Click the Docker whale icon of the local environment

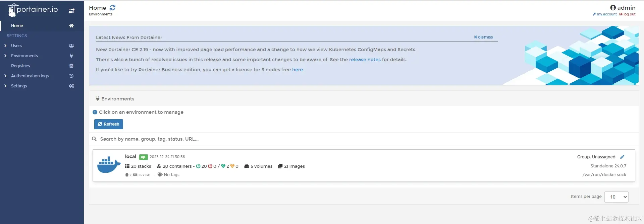(x=109, y=165)
